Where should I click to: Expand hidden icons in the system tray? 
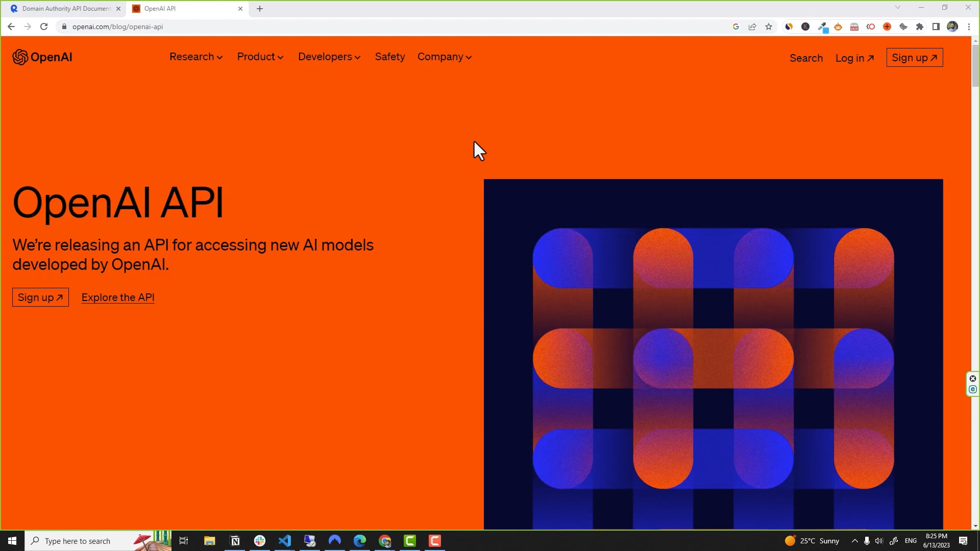point(855,540)
